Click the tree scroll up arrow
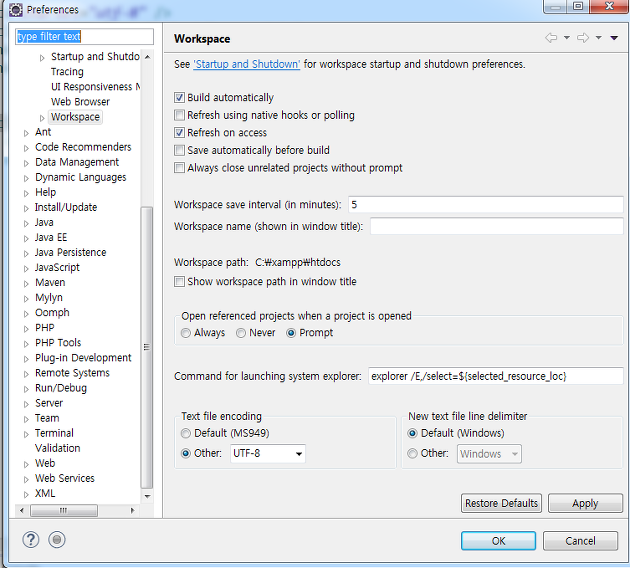Image resolution: width=630 pixels, height=568 pixels. [147, 57]
